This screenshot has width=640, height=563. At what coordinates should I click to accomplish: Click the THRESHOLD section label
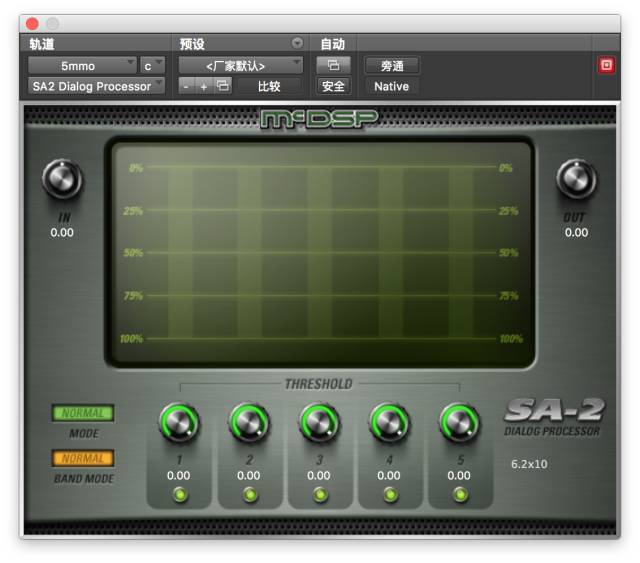click(x=319, y=384)
